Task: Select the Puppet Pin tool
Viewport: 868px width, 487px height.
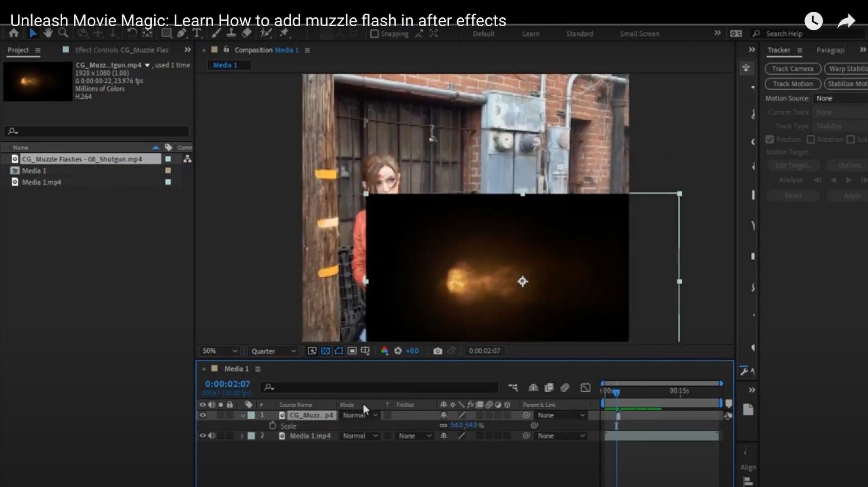Action: pyautogui.click(x=284, y=33)
